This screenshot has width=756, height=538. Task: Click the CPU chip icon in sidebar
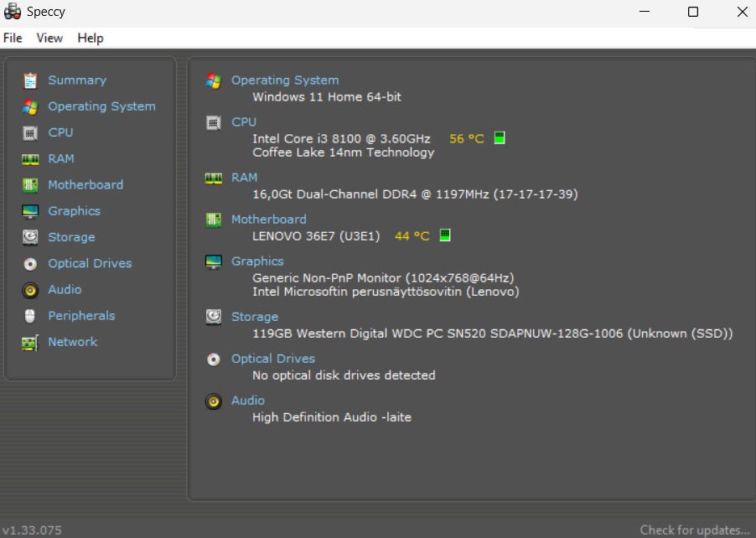click(x=30, y=132)
